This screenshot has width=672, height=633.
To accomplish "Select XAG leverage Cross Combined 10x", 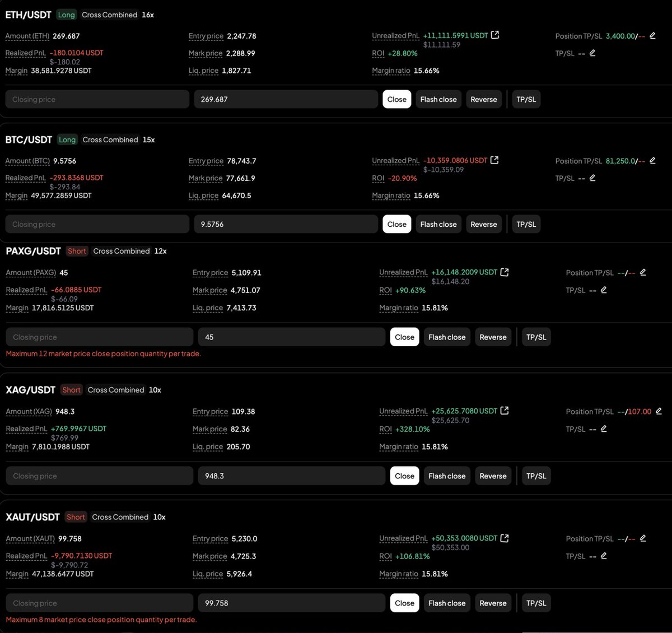I will click(x=124, y=389).
